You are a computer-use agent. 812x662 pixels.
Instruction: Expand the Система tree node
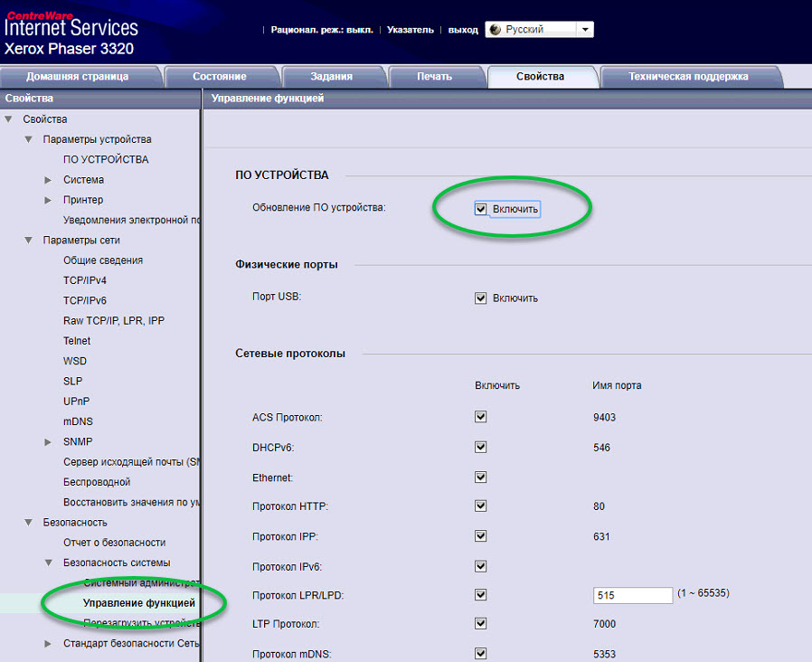point(48,180)
